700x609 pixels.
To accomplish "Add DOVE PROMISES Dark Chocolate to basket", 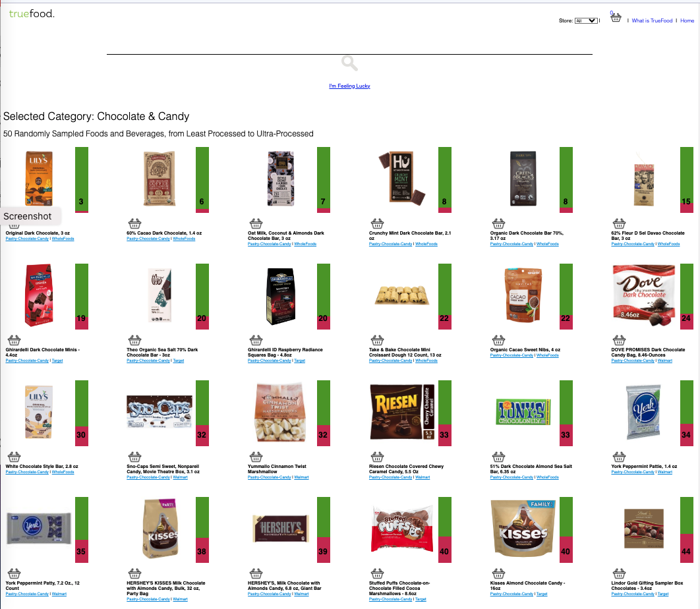I will (x=619, y=340).
